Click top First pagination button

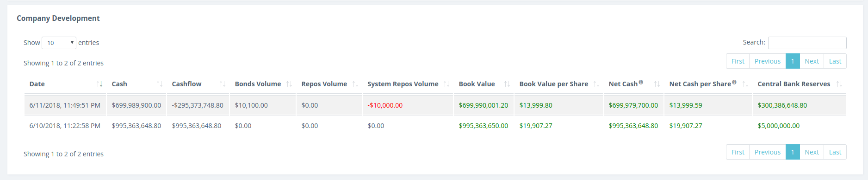tap(738, 61)
